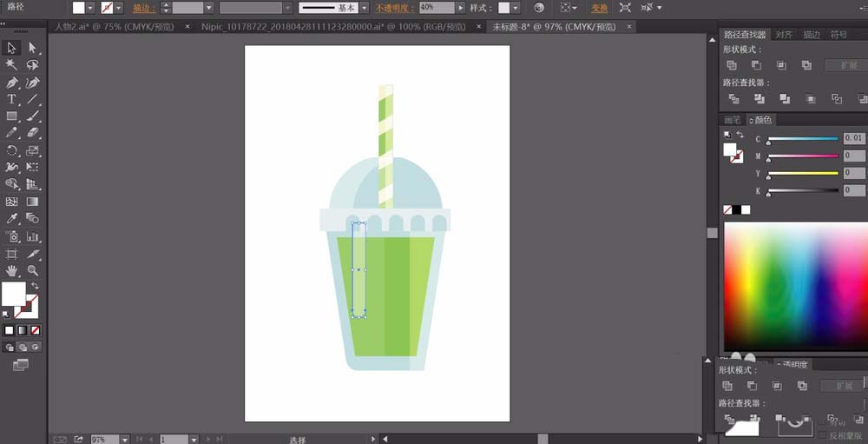Select the Shape Builder tool
Screen dimensions: 868x444
click(11, 184)
